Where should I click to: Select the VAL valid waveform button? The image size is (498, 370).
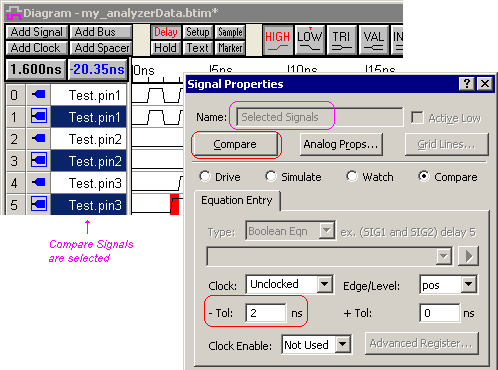click(374, 40)
